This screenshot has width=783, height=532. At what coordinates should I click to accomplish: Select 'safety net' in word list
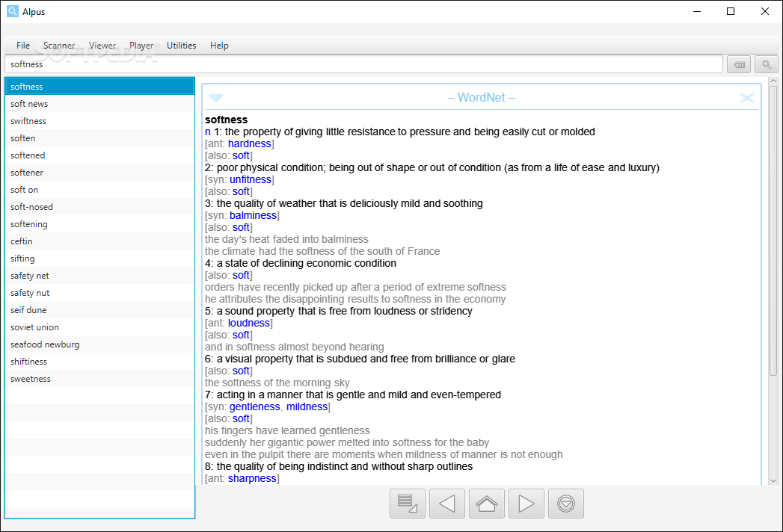tap(100, 276)
